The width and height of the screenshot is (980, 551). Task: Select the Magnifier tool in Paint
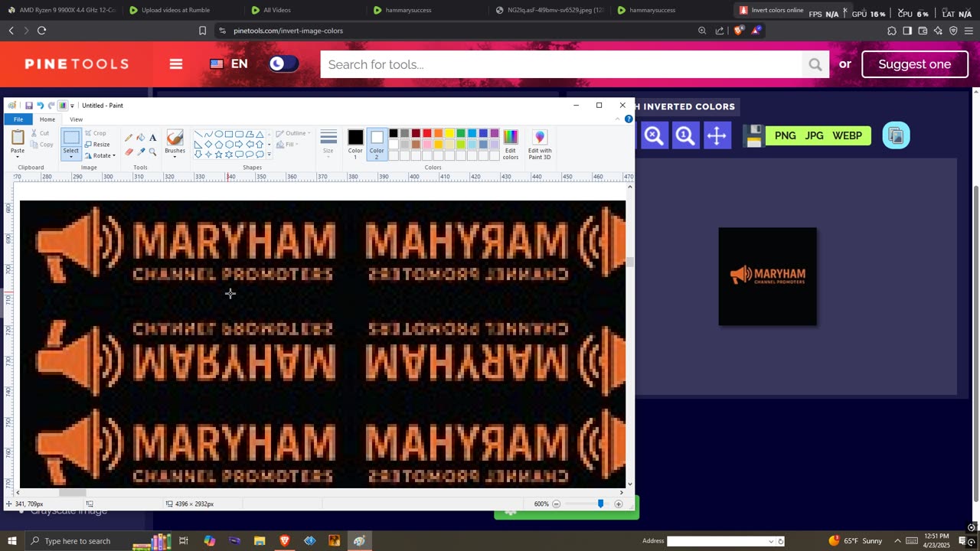pos(152,152)
